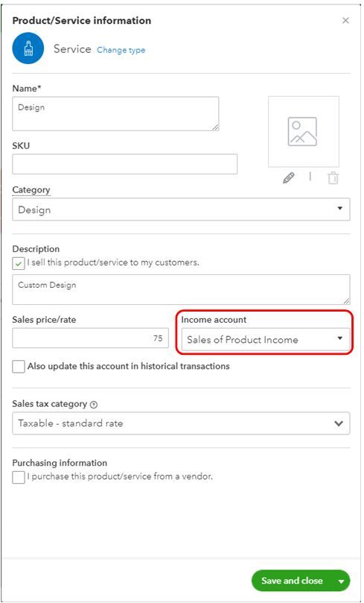Open the Save and close arrow menu
The height and width of the screenshot is (603, 364).
pyautogui.click(x=341, y=581)
